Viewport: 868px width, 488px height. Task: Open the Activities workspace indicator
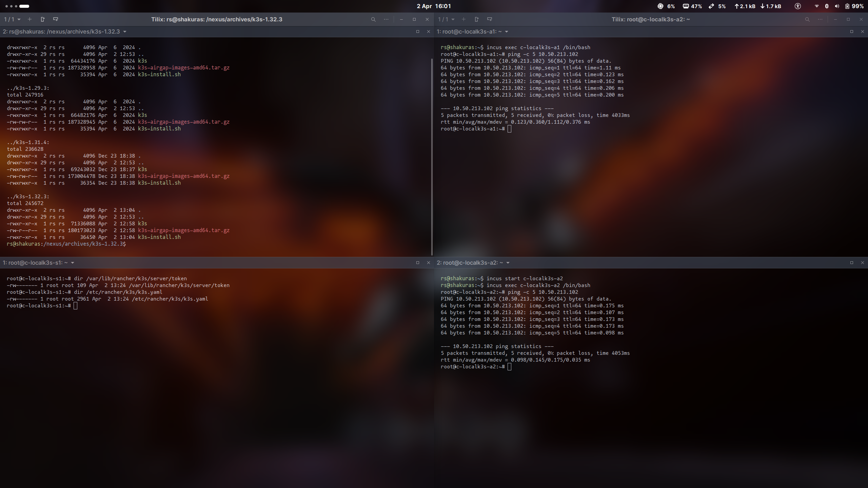(17, 6)
